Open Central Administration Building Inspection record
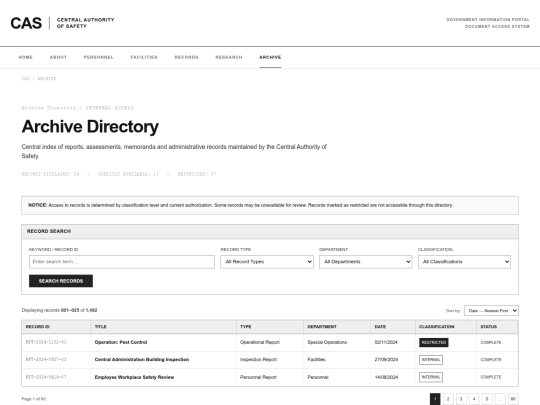This screenshot has height=405, width=540. click(142, 360)
